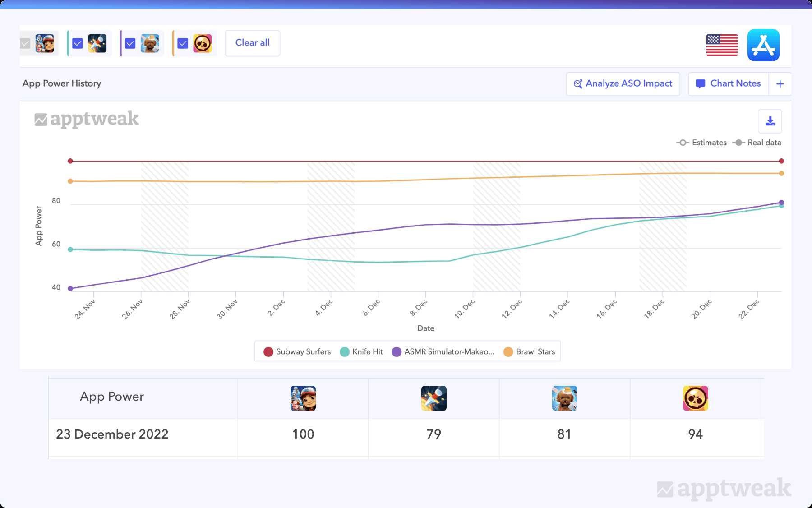Screen dimensions: 812x508
Task: Open Chart Notes
Action: point(729,83)
